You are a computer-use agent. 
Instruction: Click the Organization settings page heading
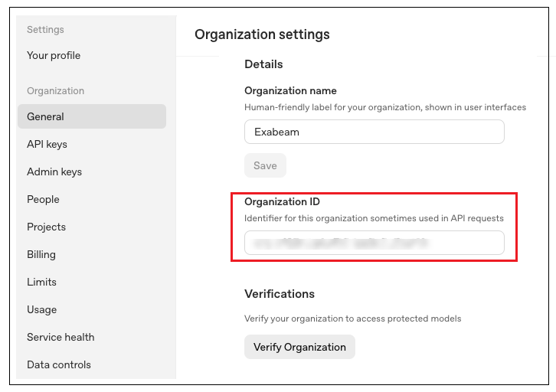coord(262,34)
